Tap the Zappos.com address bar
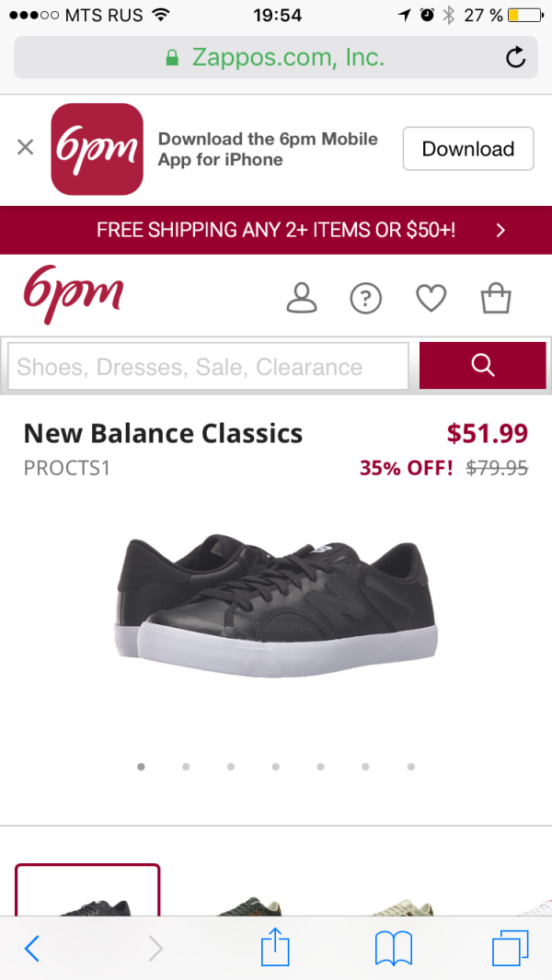Viewport: 552px width, 980px height. [x=276, y=58]
